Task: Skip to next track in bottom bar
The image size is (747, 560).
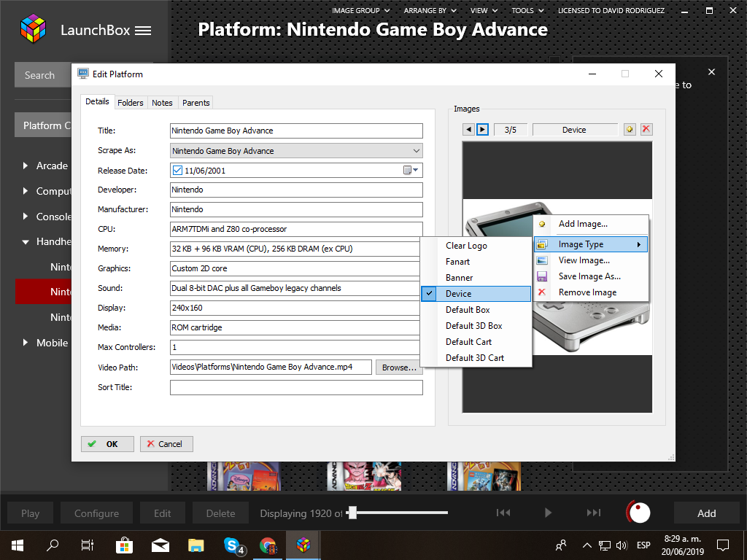Action: tap(594, 513)
